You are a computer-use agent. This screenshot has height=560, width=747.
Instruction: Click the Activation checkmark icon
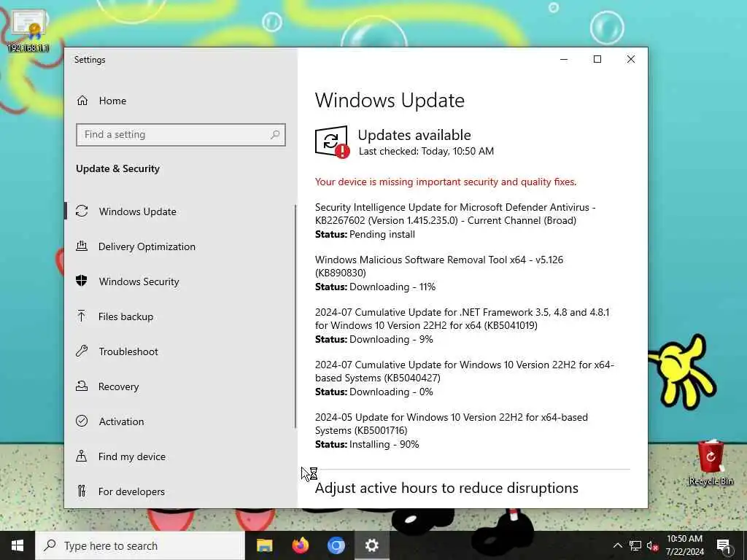82,421
